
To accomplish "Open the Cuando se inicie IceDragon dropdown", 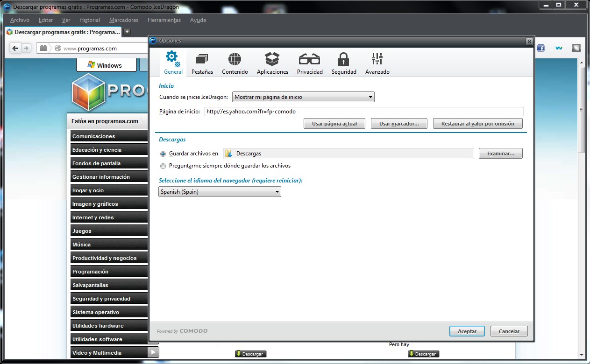I will coord(303,97).
